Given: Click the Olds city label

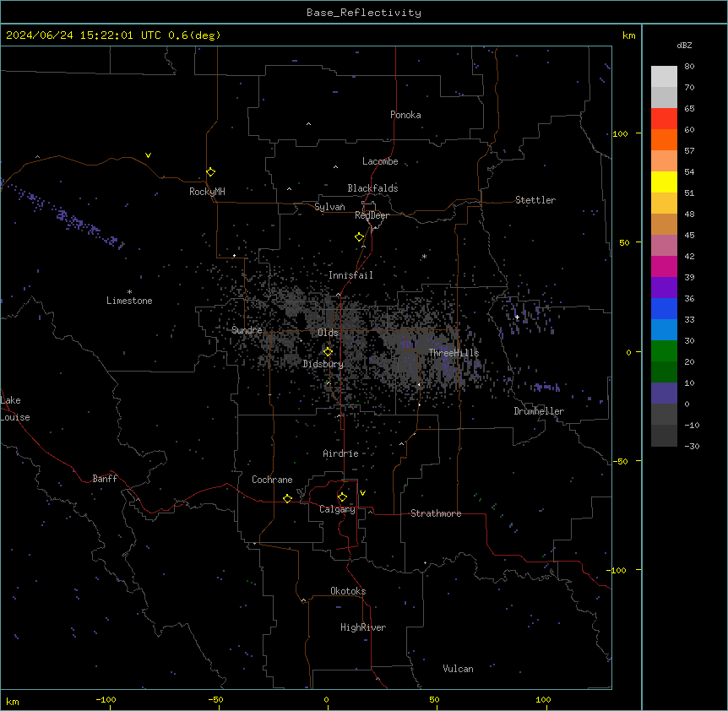Looking at the screenshot, I should [328, 333].
